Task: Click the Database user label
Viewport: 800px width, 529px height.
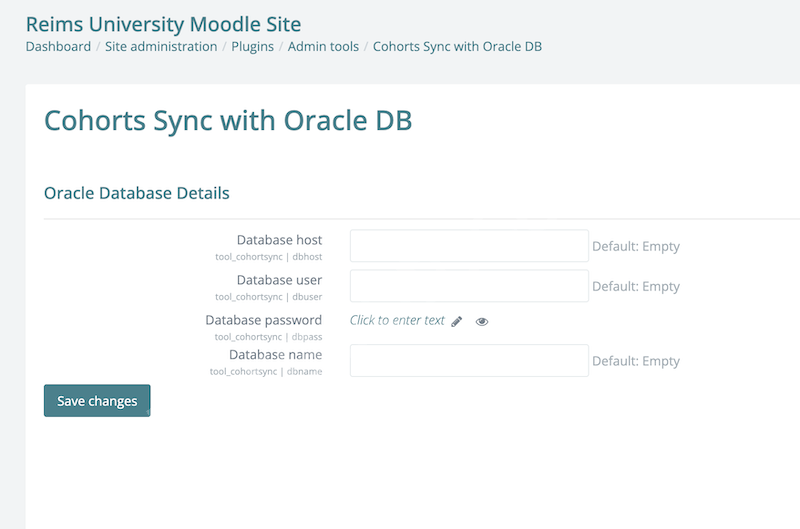Action: pos(279,280)
